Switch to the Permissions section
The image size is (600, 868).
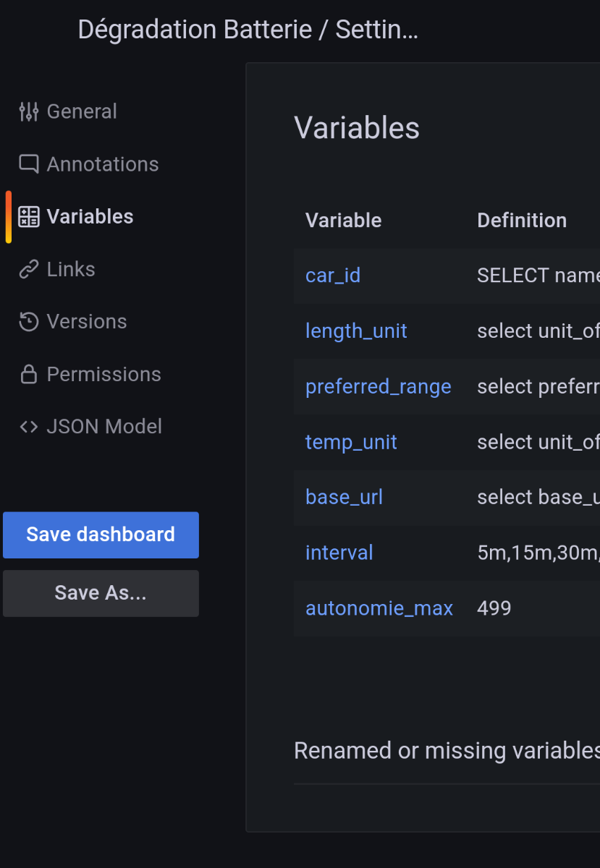[103, 374]
